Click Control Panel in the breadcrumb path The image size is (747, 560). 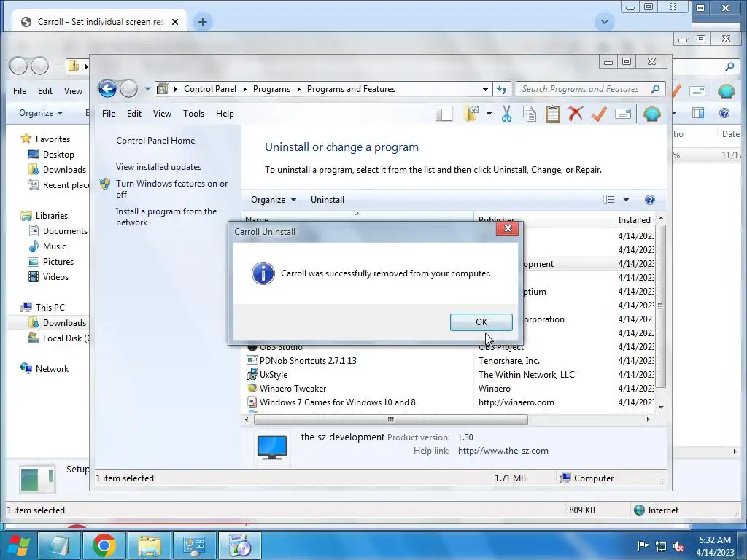[x=209, y=89]
